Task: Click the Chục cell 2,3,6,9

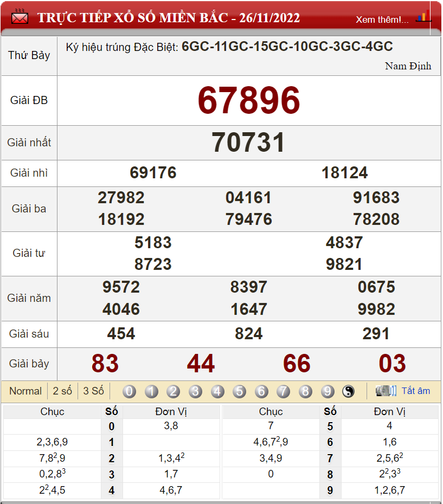Action: click(52, 442)
